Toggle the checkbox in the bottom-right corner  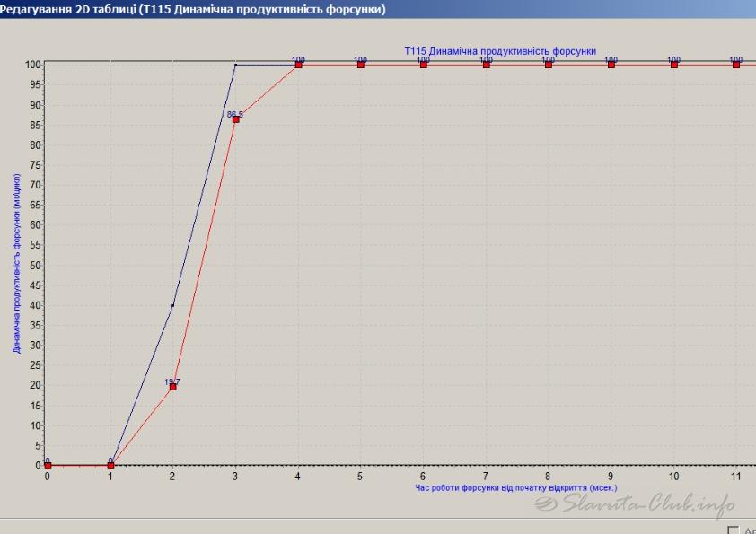tap(734, 530)
